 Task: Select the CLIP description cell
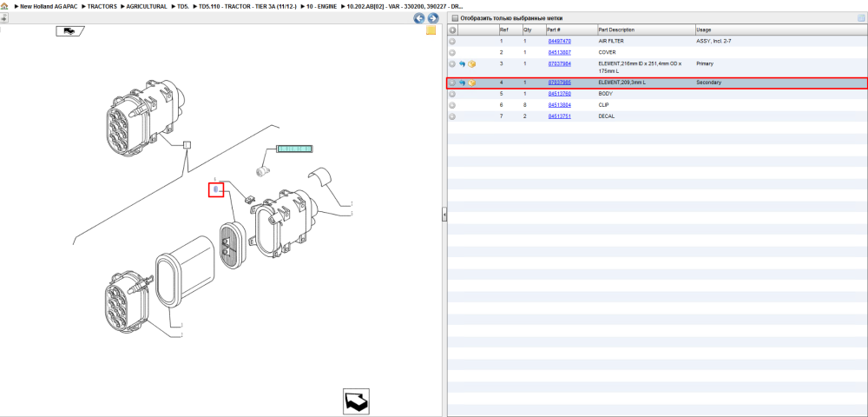(603, 105)
